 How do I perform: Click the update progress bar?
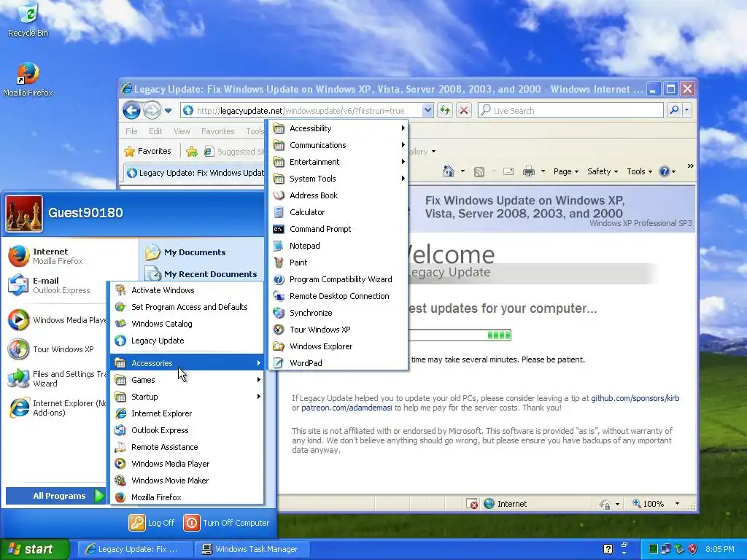click(x=460, y=335)
